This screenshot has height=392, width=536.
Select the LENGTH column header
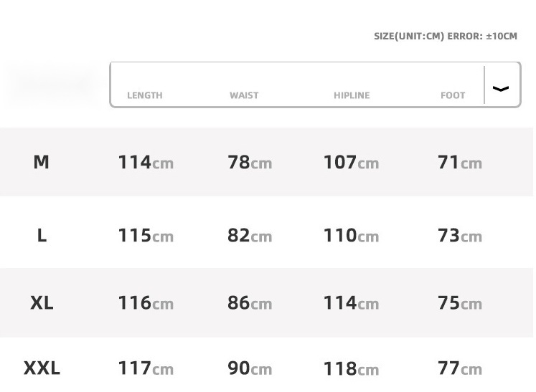145,95
